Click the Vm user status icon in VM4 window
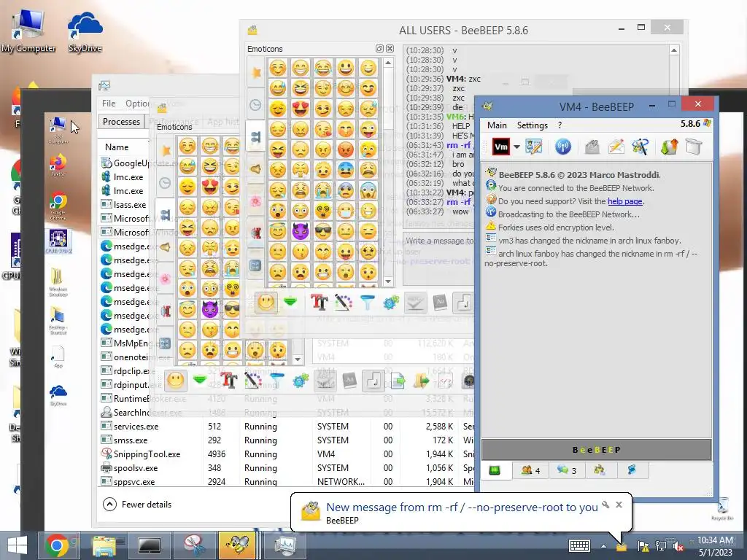 pos(500,147)
